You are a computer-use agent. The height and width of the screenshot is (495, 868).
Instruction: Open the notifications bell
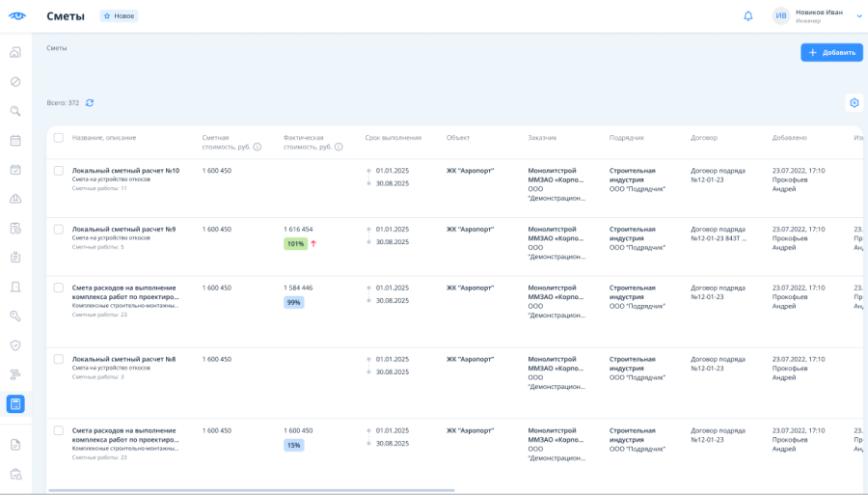(747, 16)
